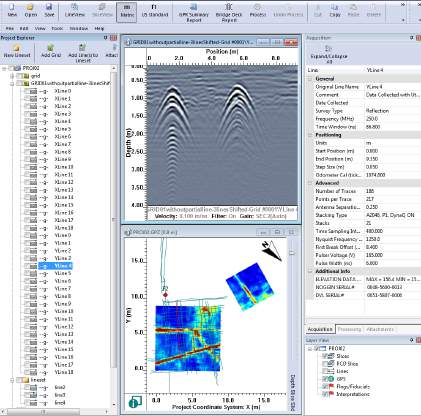Expand the grid folder in project tree
421x416 pixels.
click(x=13, y=76)
